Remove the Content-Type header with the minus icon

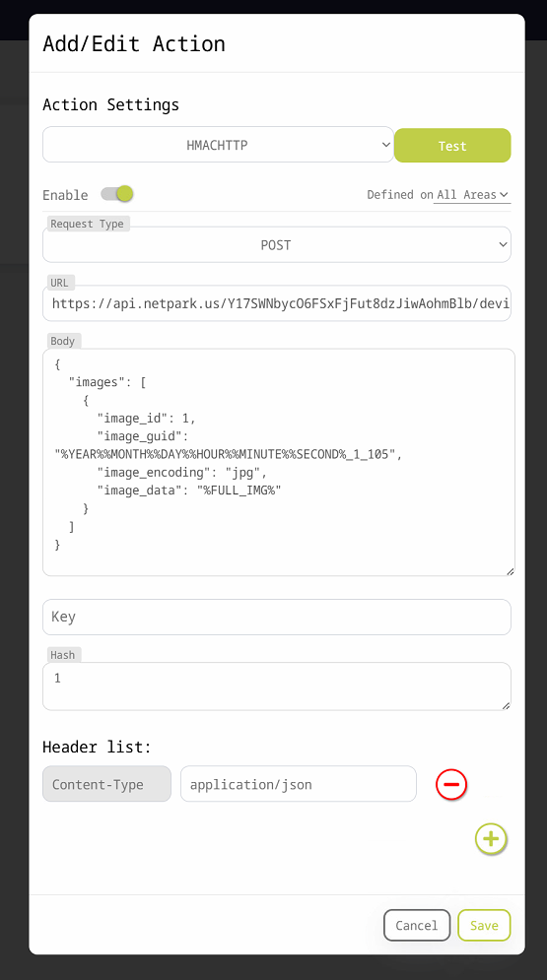[x=451, y=784]
